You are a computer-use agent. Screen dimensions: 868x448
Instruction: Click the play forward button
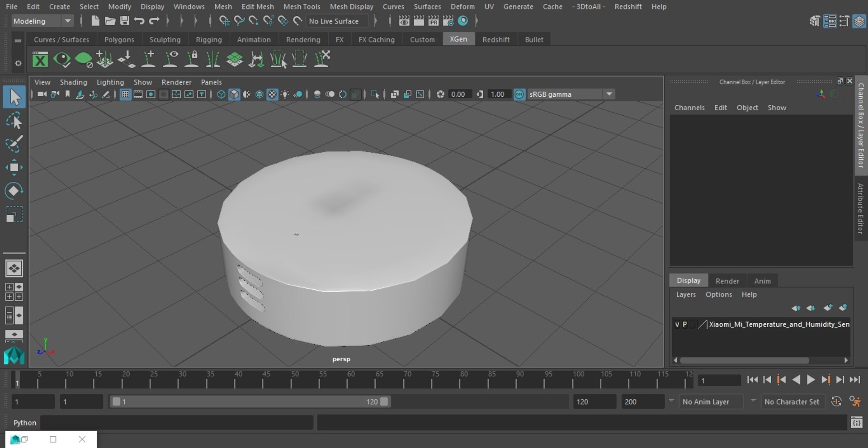[x=811, y=380]
